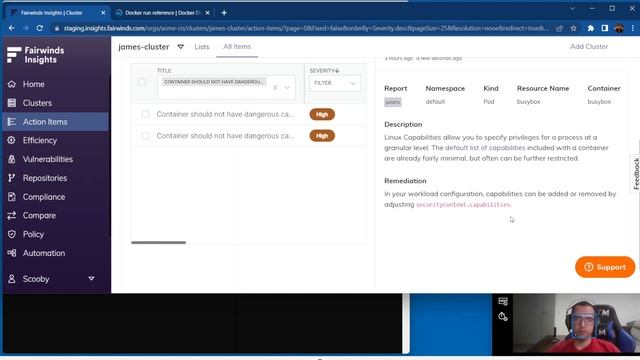640x360 pixels.
Task: Click the Fairwinds Insights logo
Action: tap(36, 55)
